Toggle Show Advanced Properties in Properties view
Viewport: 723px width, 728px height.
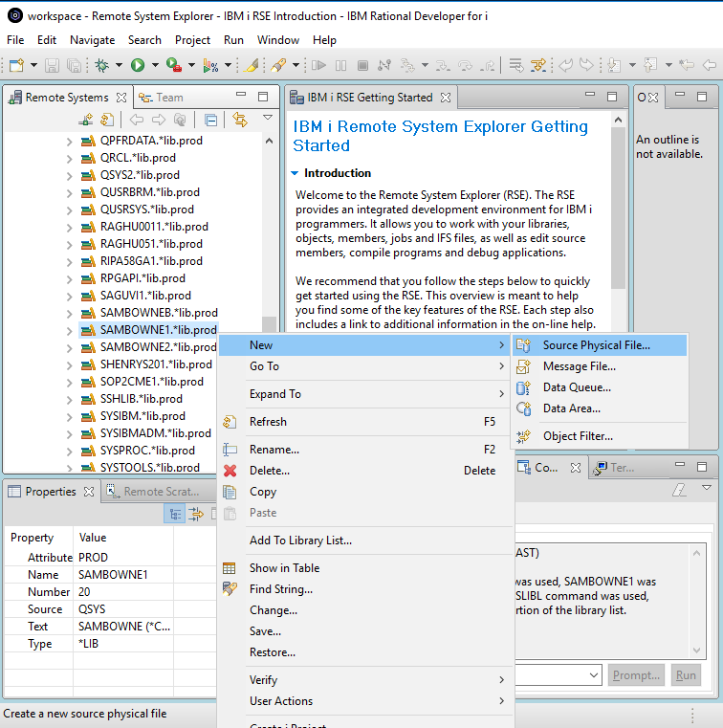pos(196,515)
